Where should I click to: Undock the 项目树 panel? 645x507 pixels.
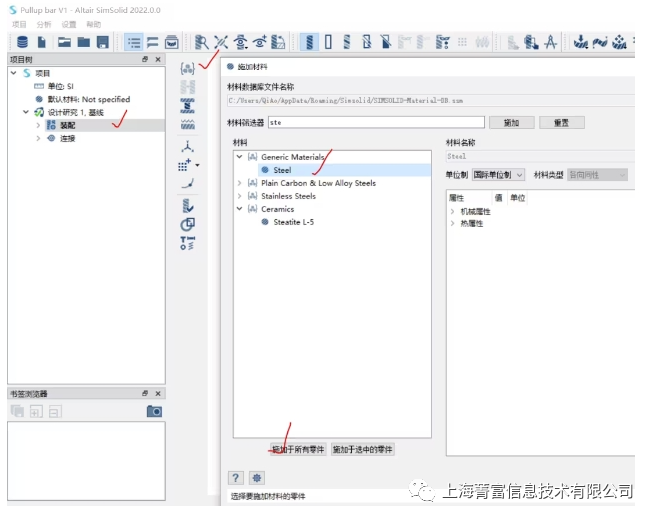(145, 59)
